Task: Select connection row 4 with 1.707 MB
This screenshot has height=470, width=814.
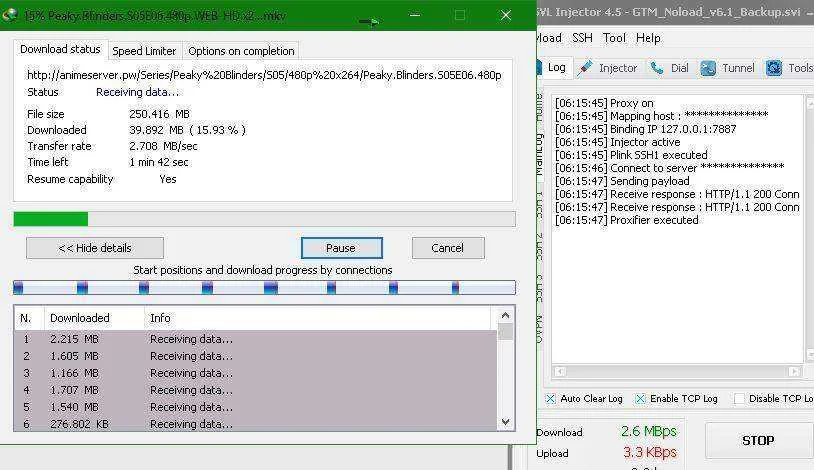Action: (x=255, y=390)
